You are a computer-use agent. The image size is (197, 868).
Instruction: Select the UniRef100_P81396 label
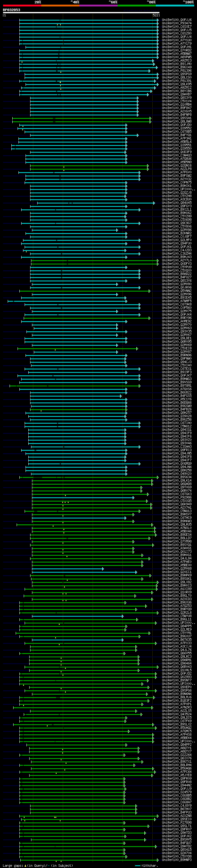(177, 71)
